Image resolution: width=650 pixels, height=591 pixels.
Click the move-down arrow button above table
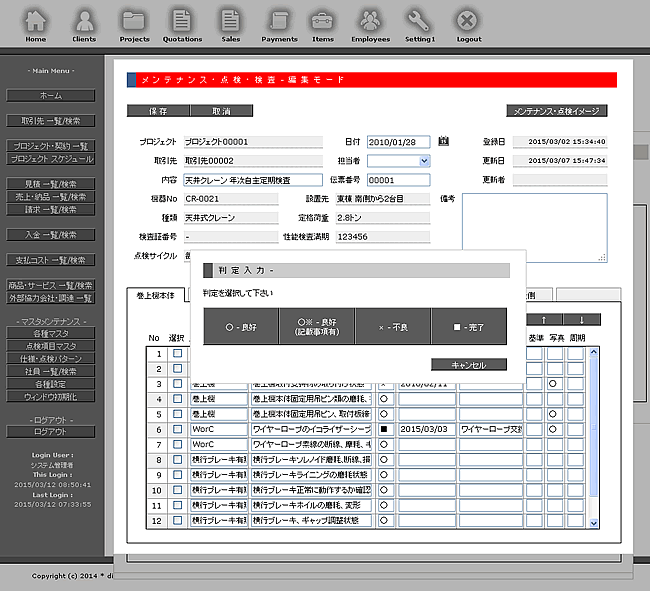pyautogui.click(x=582, y=320)
